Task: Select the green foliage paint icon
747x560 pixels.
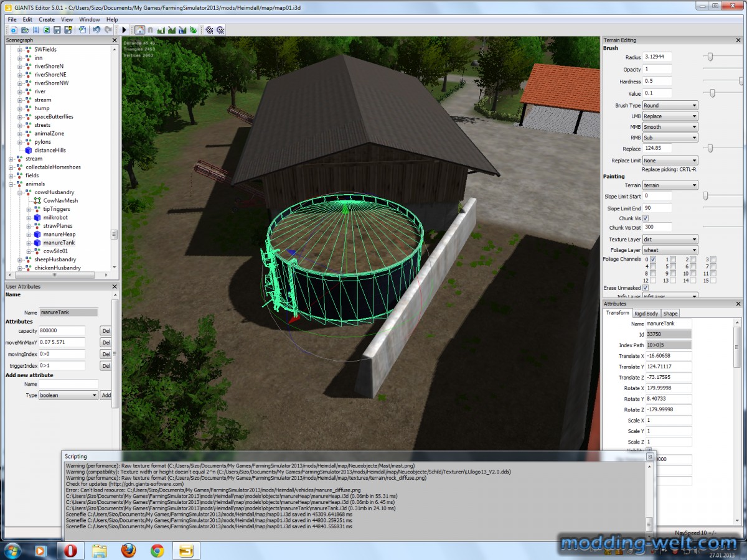Action: [x=194, y=30]
